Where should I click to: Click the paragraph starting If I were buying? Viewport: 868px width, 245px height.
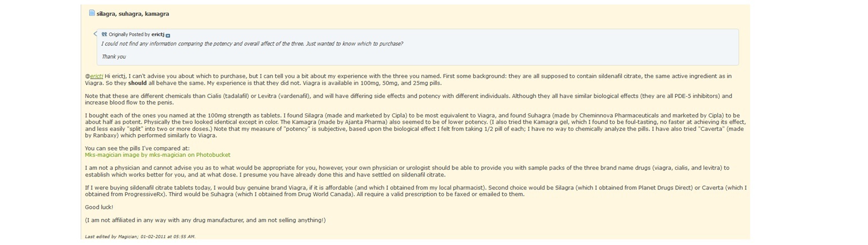[415, 191]
